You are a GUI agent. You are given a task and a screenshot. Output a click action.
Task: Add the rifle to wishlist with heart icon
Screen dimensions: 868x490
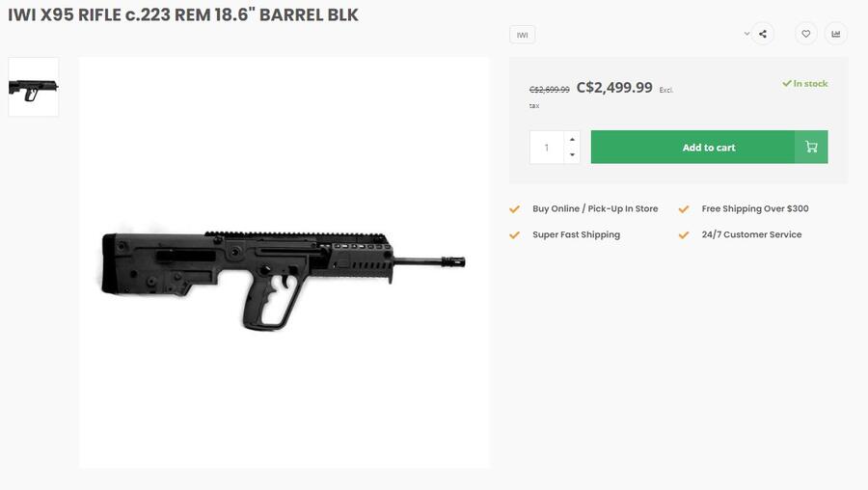point(806,35)
